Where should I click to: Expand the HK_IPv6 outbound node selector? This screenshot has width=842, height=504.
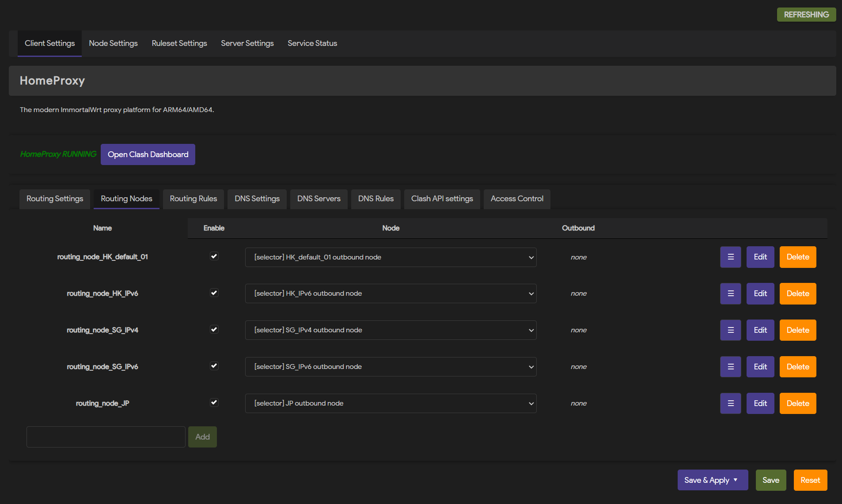pos(391,293)
